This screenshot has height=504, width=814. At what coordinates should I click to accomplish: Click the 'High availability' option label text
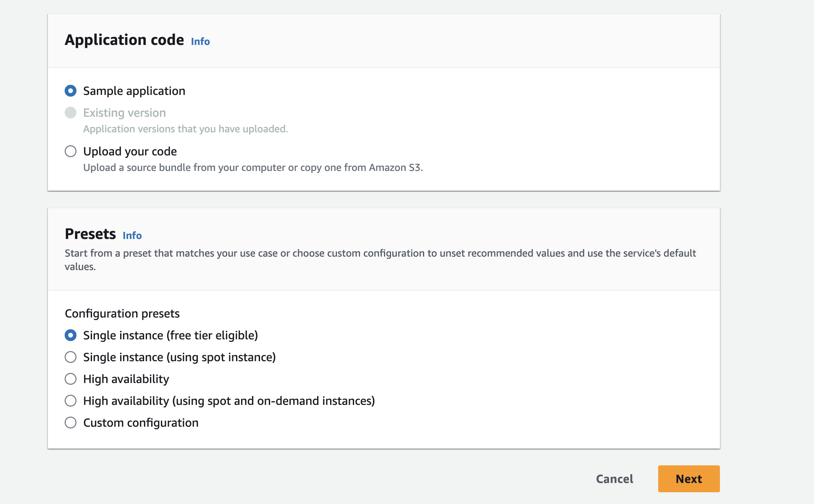pyautogui.click(x=126, y=379)
